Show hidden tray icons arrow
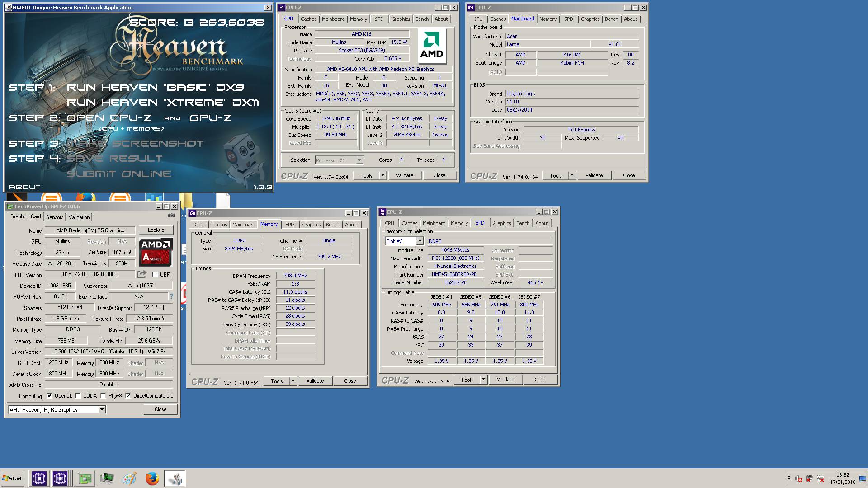 tap(789, 478)
